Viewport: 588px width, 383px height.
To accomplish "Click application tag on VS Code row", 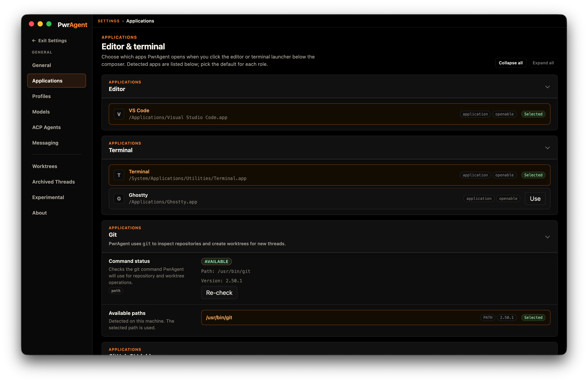I will coord(475,114).
